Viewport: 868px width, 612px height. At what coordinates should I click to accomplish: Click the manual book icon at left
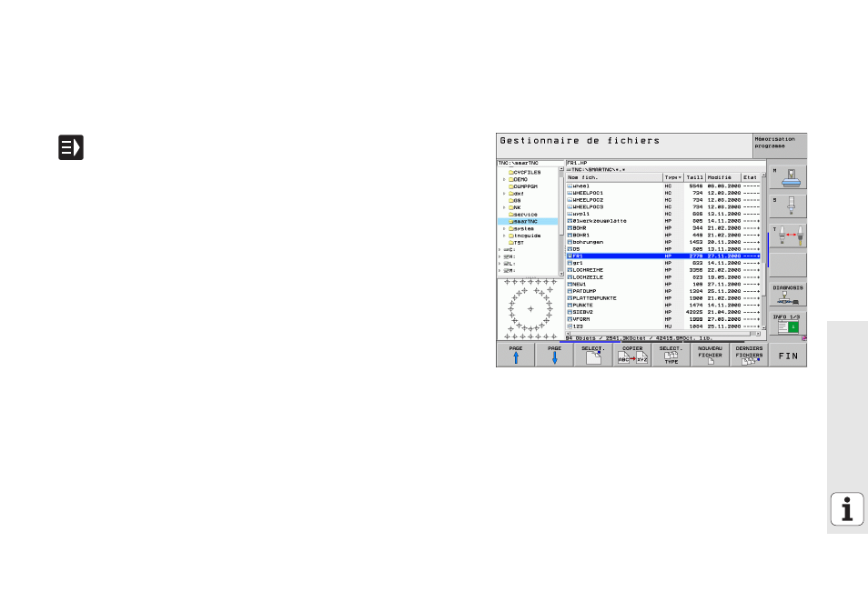[x=71, y=147]
